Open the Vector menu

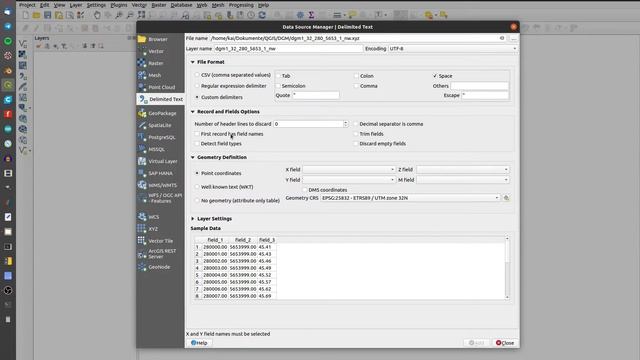(139, 5)
